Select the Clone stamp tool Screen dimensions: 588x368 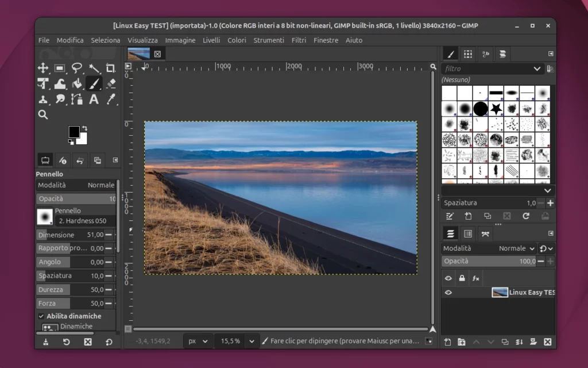(x=43, y=99)
